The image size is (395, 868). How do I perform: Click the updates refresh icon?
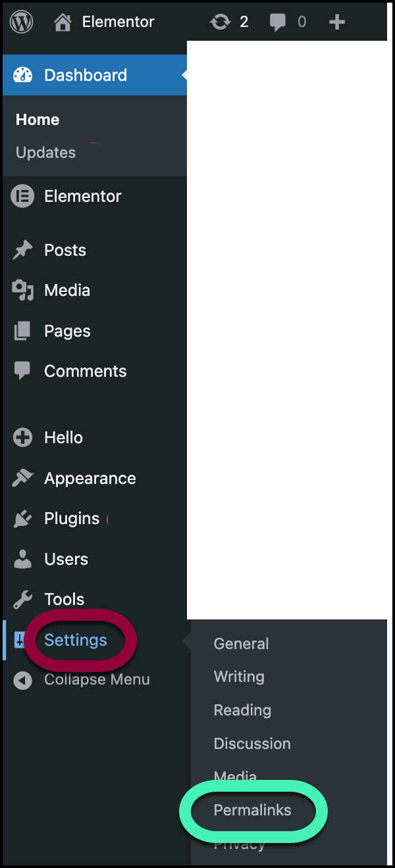click(x=220, y=22)
